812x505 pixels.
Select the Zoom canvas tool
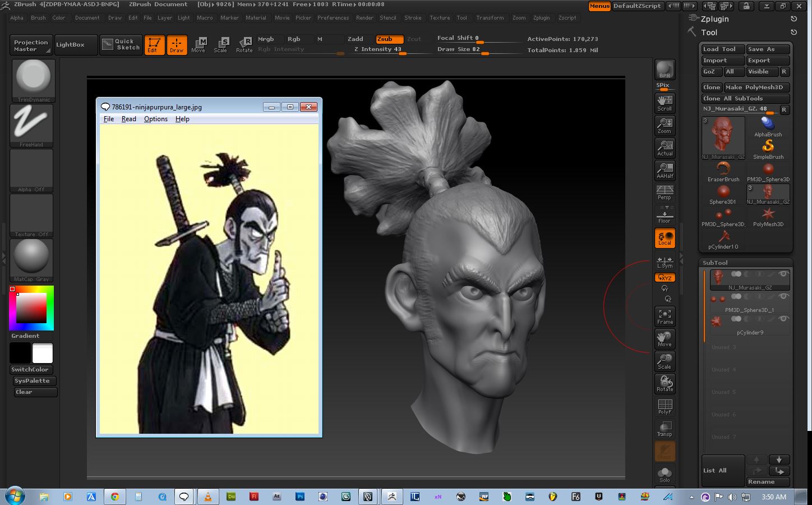665,125
